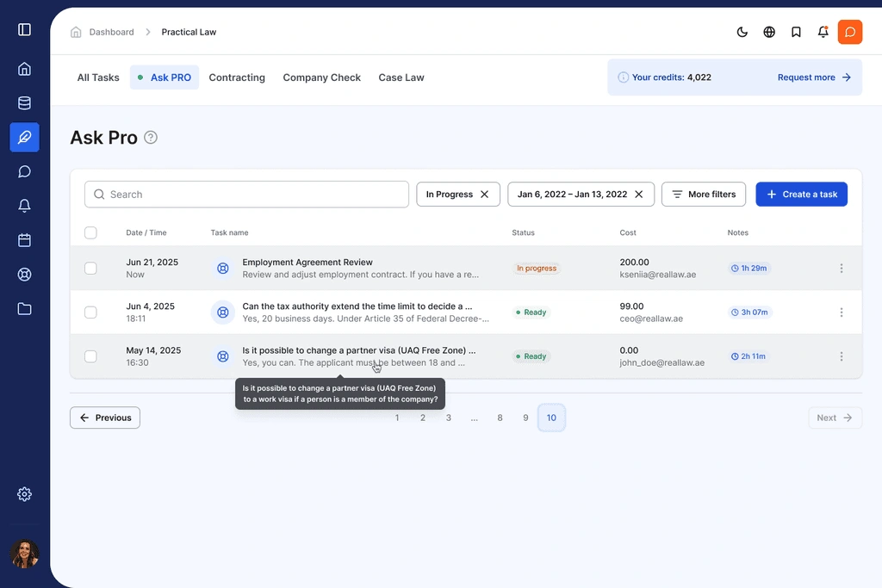The height and width of the screenshot is (588, 882).
Task: Toggle the sidebar collapse icon
Action: 24,30
